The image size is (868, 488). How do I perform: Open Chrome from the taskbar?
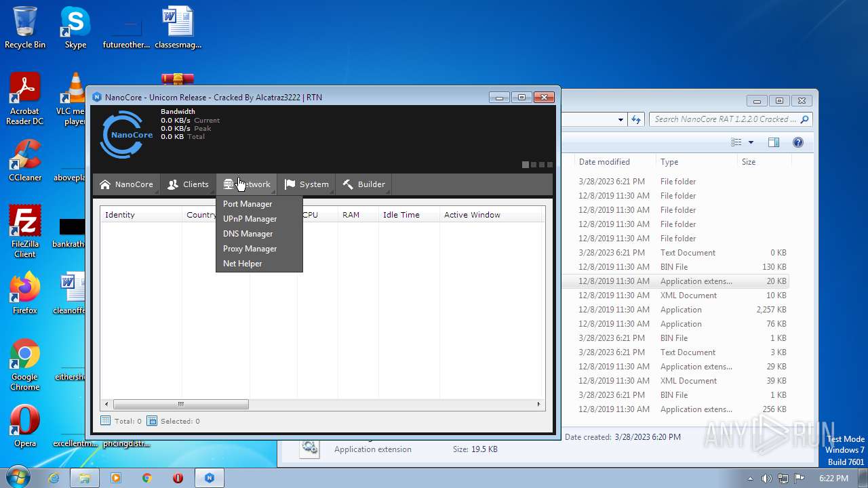click(147, 478)
